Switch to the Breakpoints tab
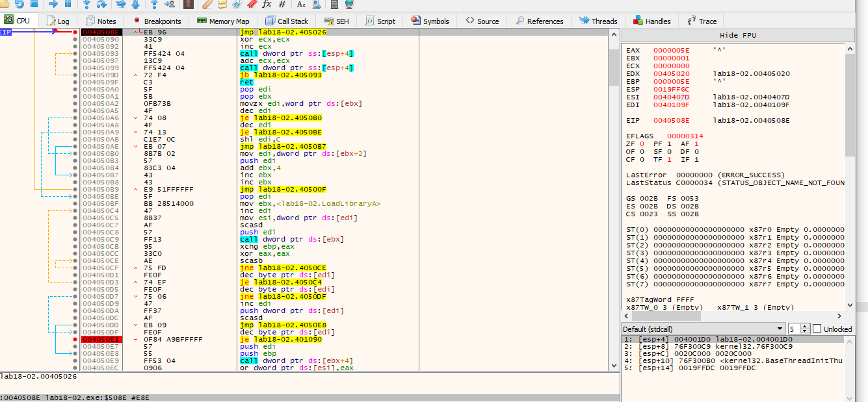Viewport: 868px width, 402px height. click(157, 21)
